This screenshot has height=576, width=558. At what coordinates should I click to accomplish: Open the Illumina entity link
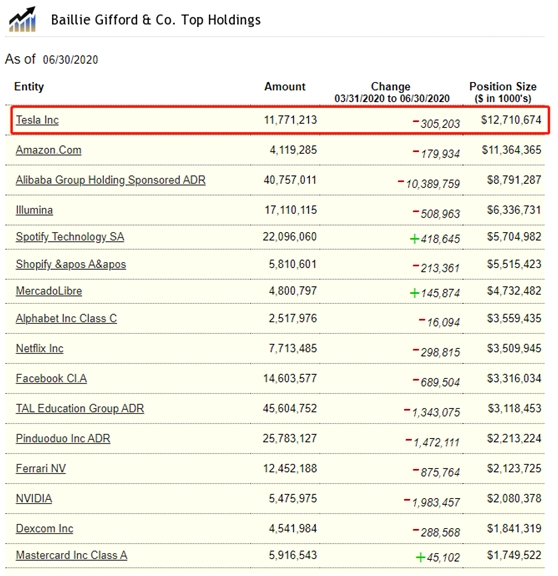[34, 210]
